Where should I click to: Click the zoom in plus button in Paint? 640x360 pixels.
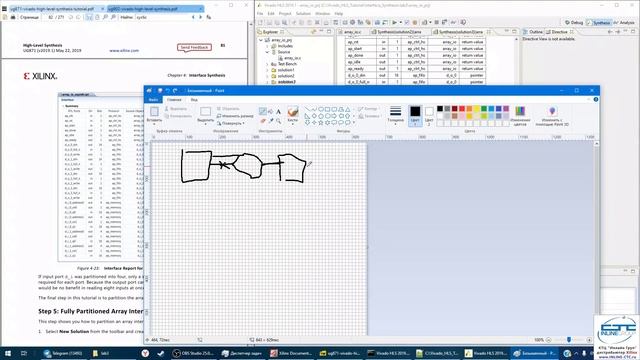coord(589,340)
